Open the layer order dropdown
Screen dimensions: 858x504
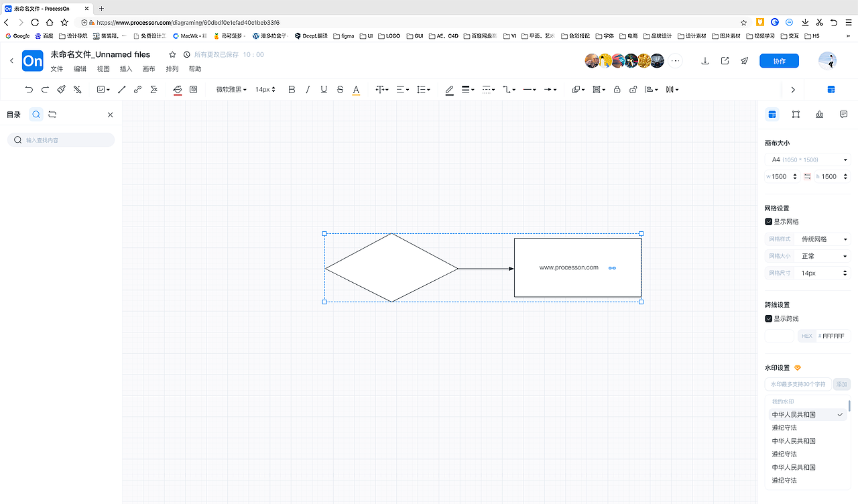click(578, 89)
